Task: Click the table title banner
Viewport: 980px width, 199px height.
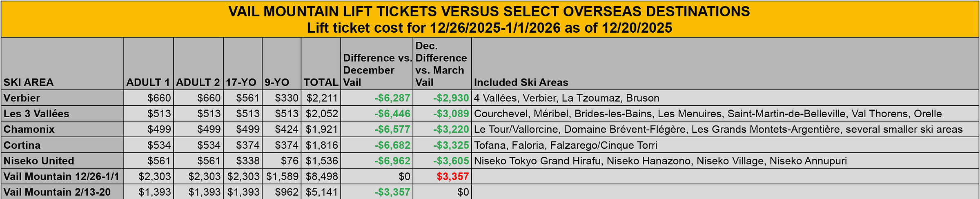Action: click(489, 19)
